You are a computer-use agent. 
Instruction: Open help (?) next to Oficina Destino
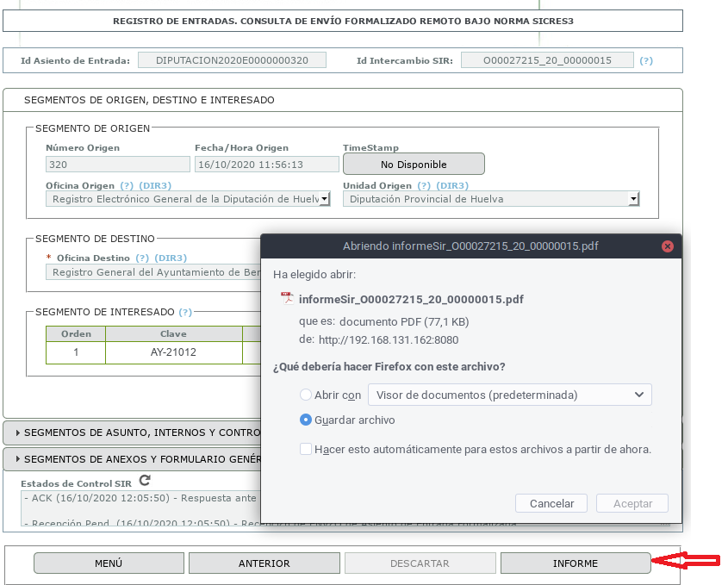(x=142, y=258)
